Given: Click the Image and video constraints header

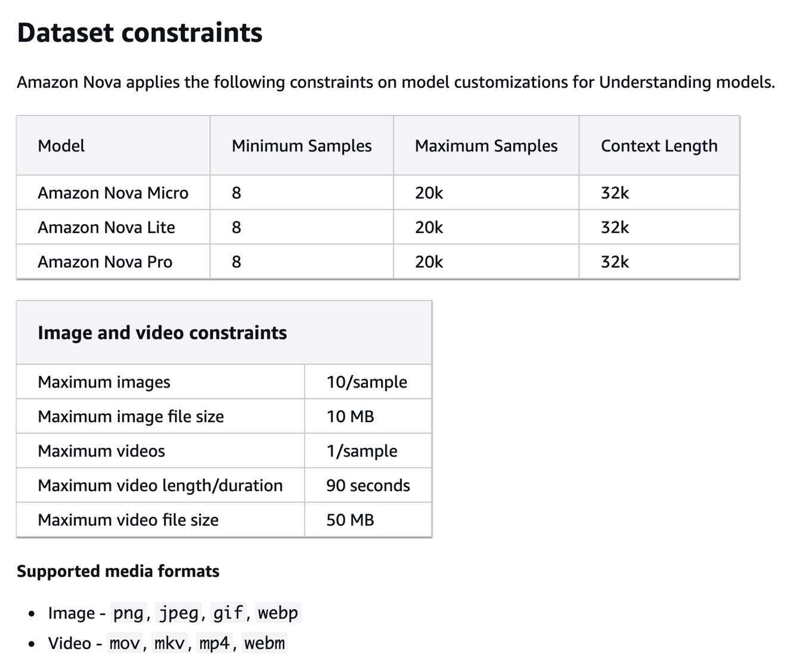Looking at the screenshot, I should [x=162, y=332].
